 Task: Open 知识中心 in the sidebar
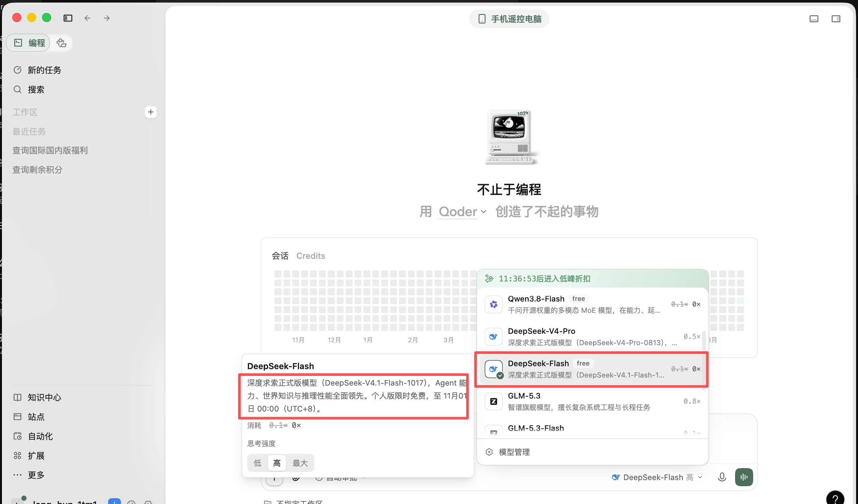(x=38, y=398)
